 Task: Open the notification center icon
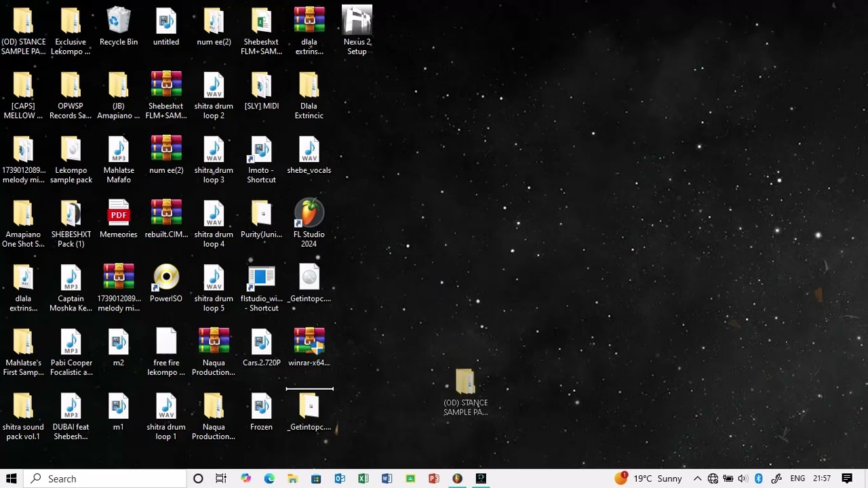[x=846, y=479]
